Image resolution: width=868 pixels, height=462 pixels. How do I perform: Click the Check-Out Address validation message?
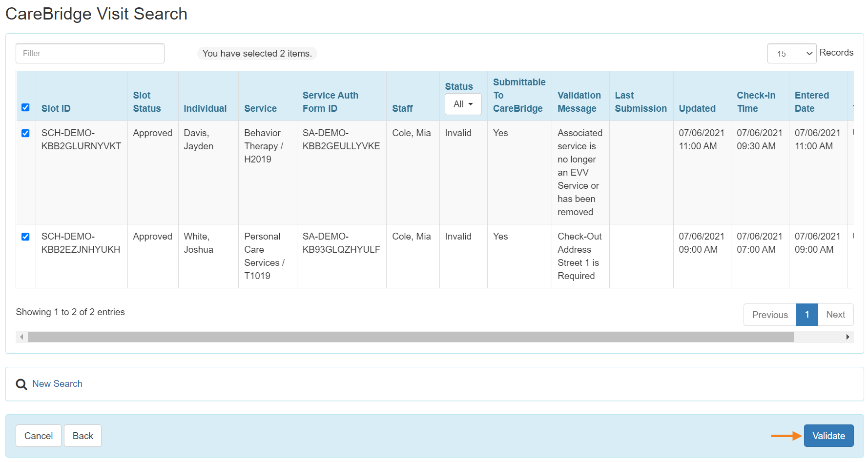click(x=579, y=256)
